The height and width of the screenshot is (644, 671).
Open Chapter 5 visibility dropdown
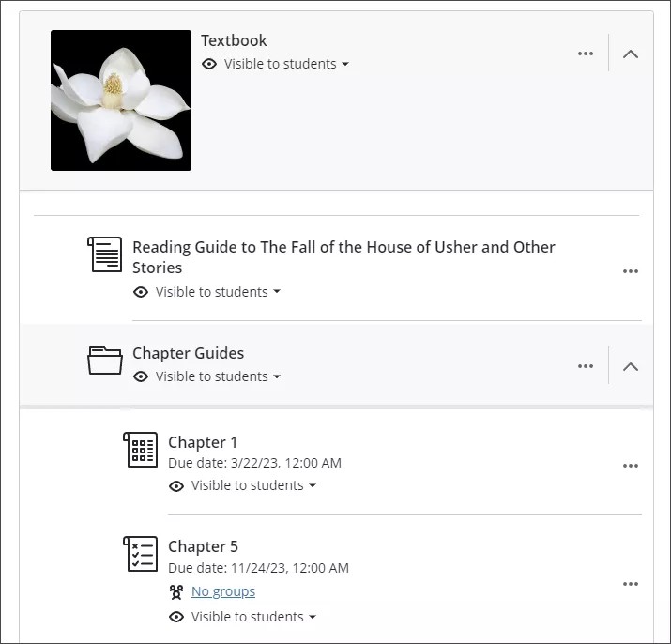253,617
